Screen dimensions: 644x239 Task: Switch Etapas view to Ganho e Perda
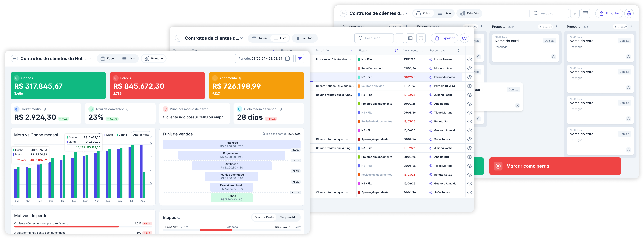(264, 217)
